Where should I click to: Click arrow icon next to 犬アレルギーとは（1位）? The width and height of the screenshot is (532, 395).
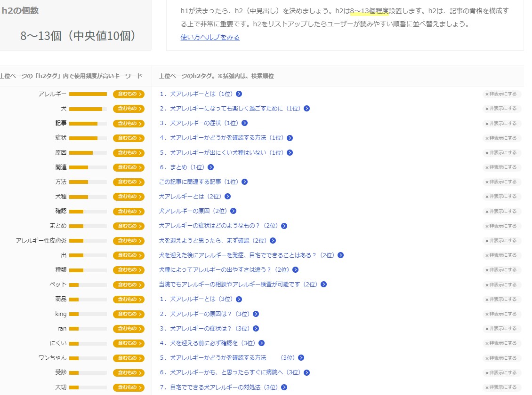coord(239,94)
